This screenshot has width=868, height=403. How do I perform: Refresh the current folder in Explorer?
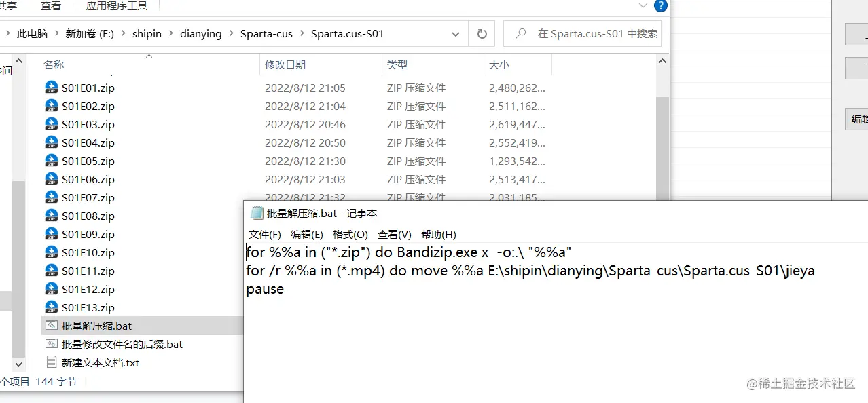[x=482, y=34]
